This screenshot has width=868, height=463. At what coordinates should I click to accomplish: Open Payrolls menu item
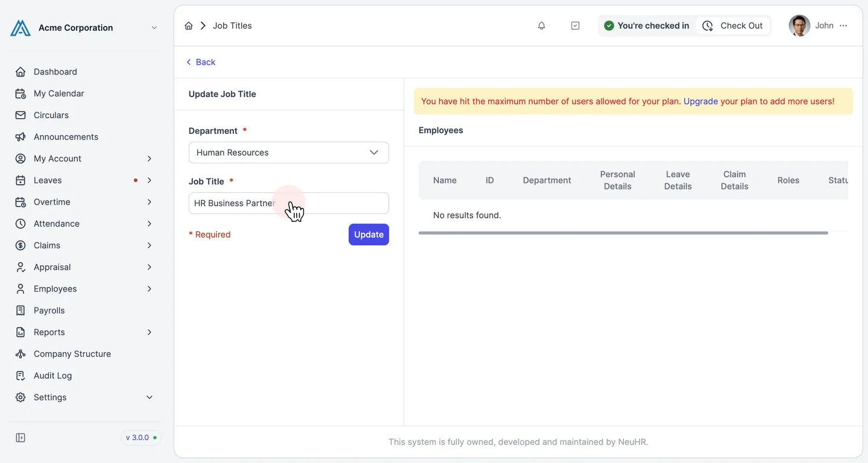(x=84, y=310)
